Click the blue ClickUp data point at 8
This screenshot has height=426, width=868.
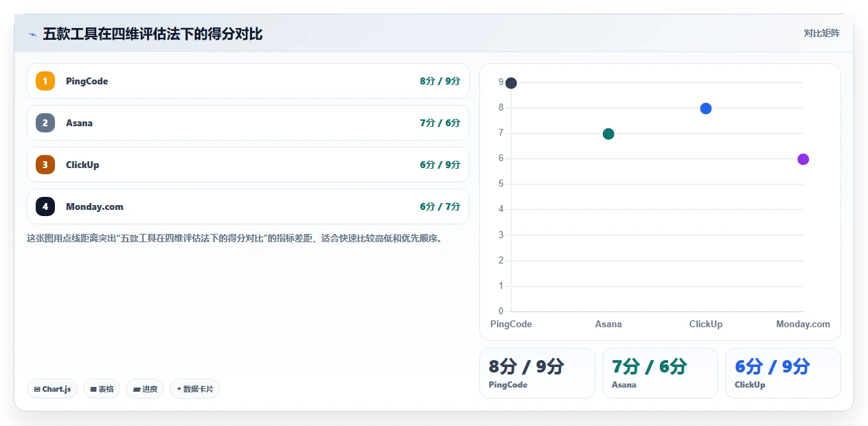click(x=706, y=108)
